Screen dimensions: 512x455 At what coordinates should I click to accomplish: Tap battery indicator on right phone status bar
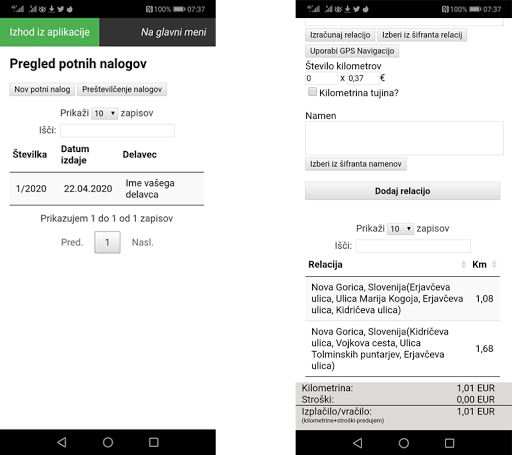475,9
